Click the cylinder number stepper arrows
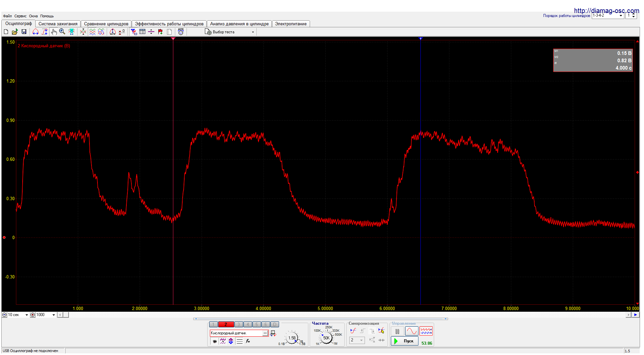Screen dimensions: 644x355 pos(633,15)
